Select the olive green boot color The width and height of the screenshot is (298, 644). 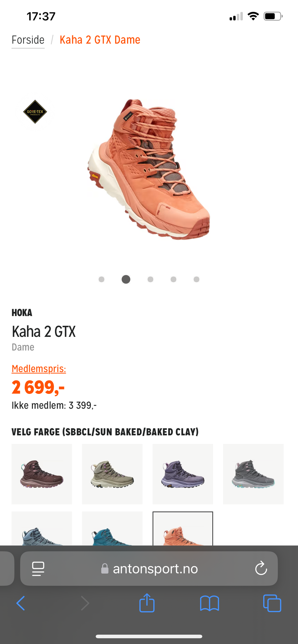[112, 474]
